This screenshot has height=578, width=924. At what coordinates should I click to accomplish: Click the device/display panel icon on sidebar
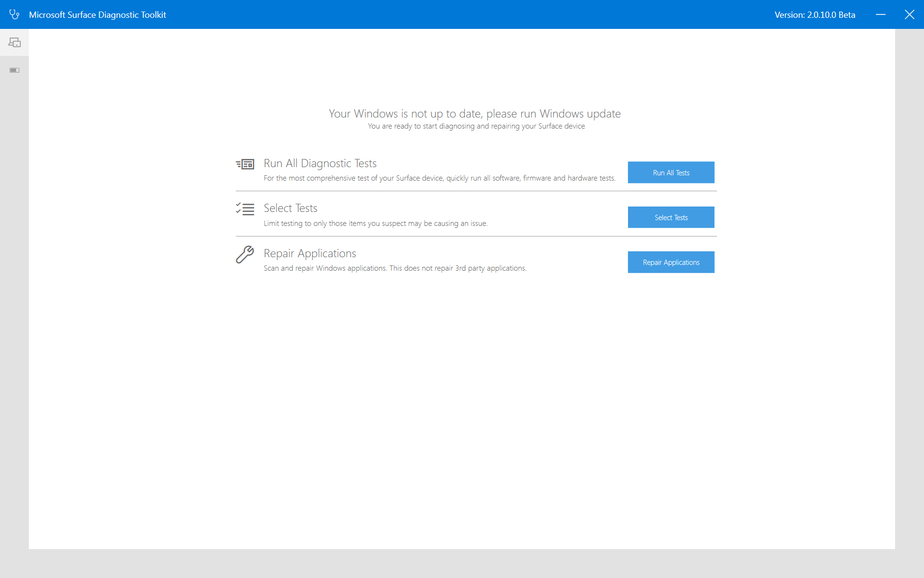tap(14, 42)
